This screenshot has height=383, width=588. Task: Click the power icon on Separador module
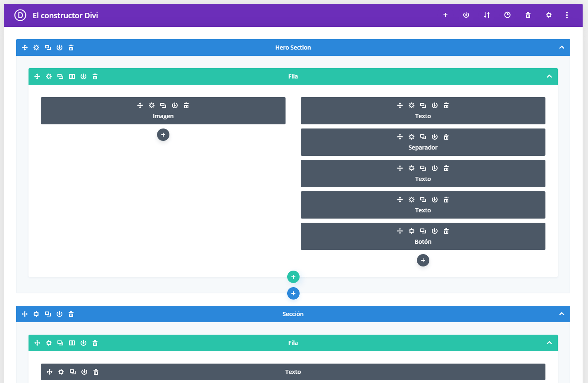(435, 137)
